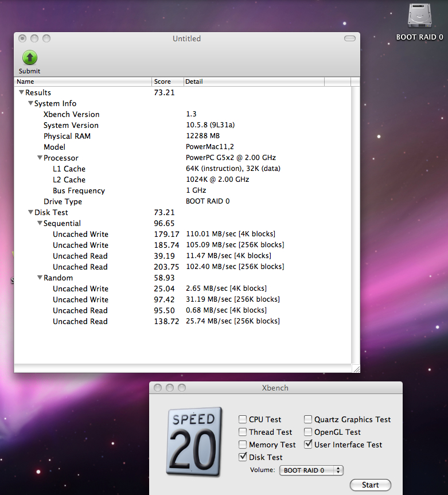Click the PowerMac11,2 model value
This screenshot has width=448, height=495.
pos(209,147)
